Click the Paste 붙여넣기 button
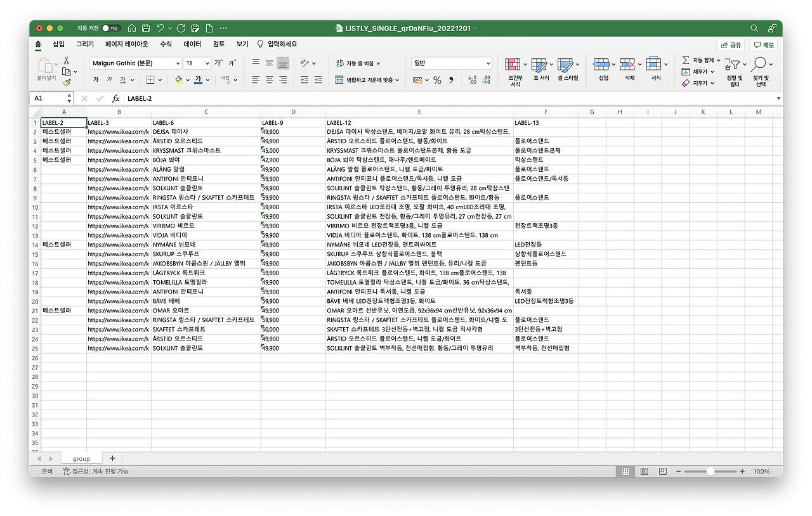 coord(45,69)
